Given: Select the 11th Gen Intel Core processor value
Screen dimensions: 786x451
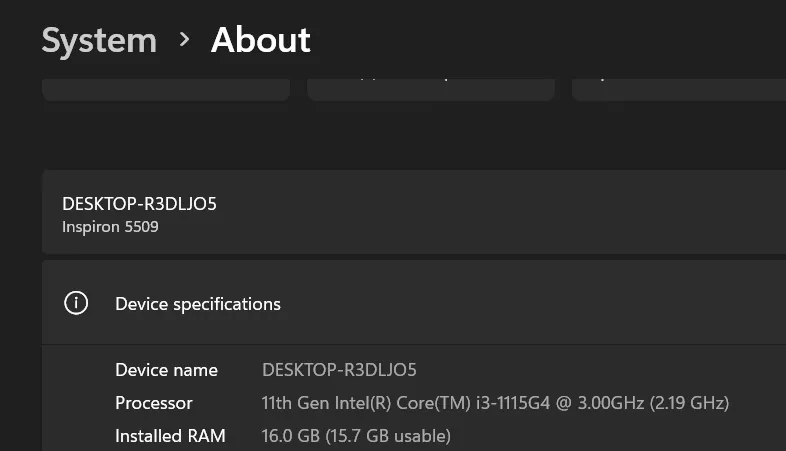Looking at the screenshot, I should click(495, 403).
